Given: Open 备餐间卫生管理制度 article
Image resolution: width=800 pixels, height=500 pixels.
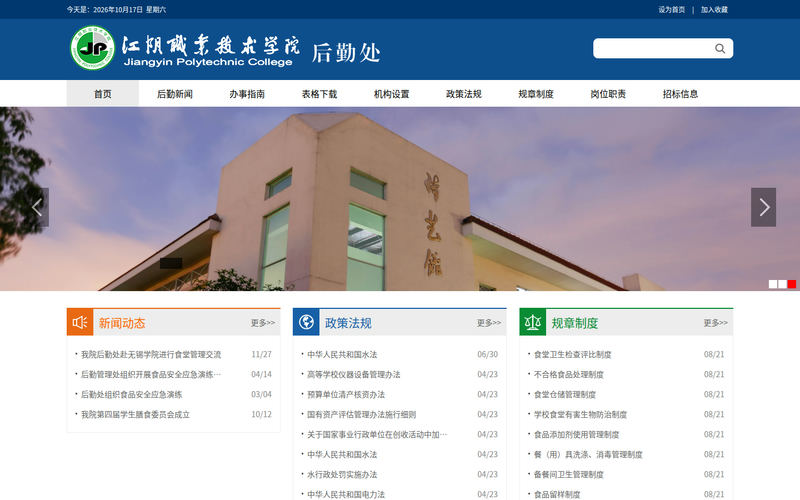Looking at the screenshot, I should 568,474.
